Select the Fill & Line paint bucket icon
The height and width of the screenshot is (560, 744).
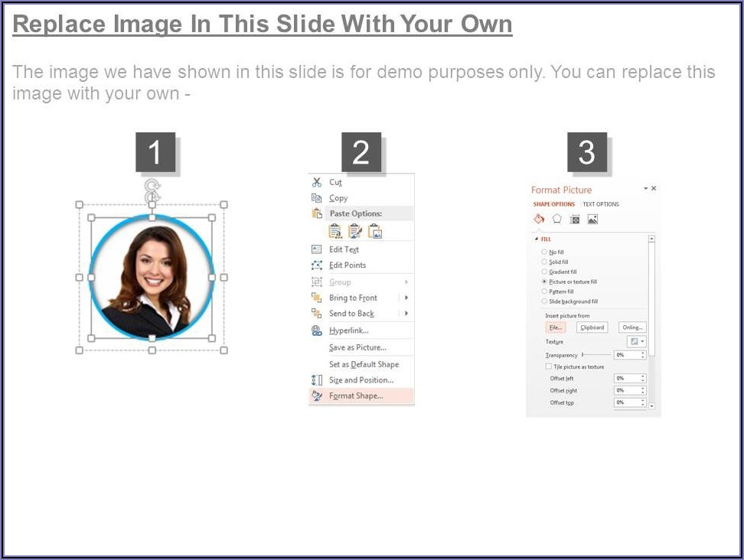pos(539,219)
